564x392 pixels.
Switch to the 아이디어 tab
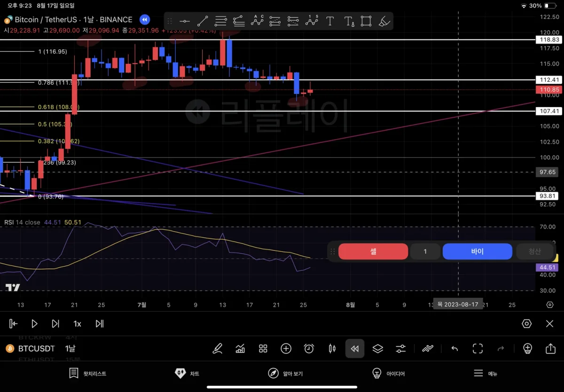[388, 374]
